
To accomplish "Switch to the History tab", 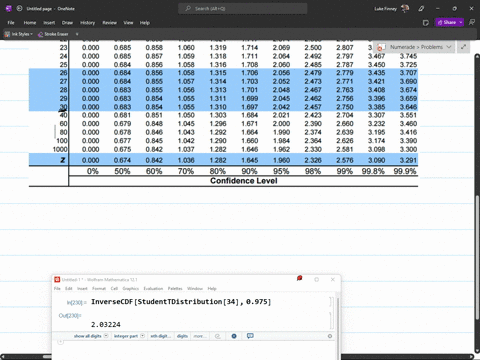I will point(87,23).
